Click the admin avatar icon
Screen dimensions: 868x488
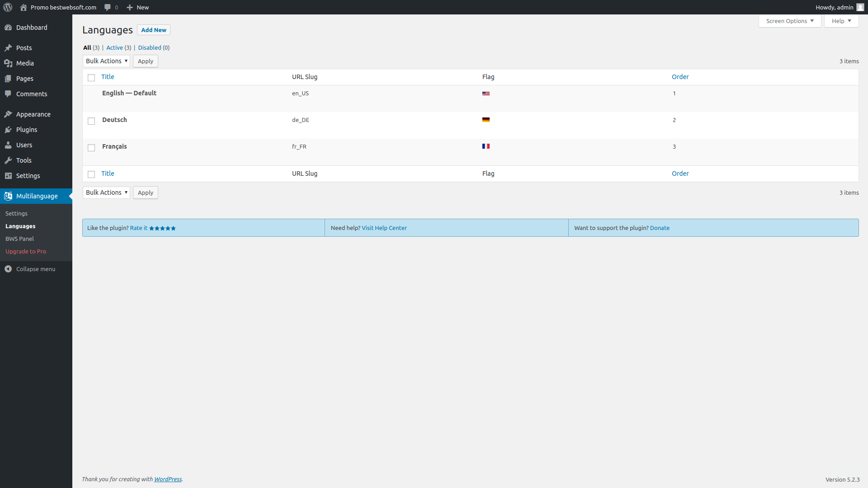click(860, 7)
